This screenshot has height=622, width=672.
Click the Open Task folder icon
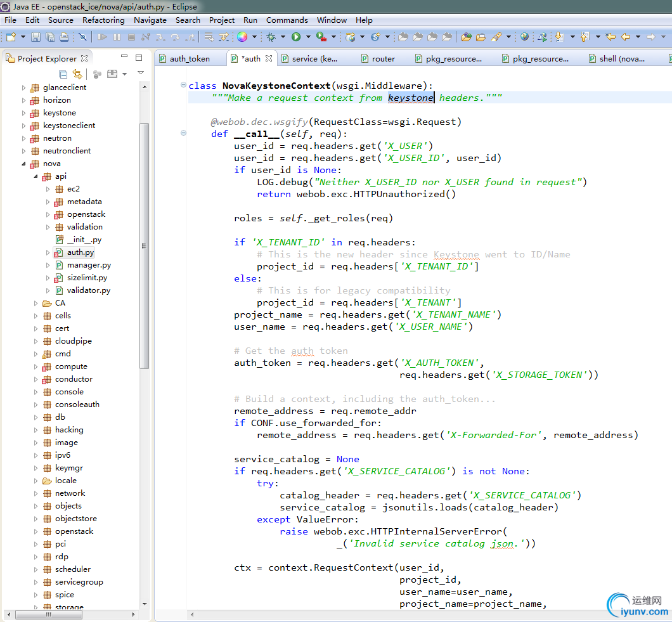click(x=481, y=37)
